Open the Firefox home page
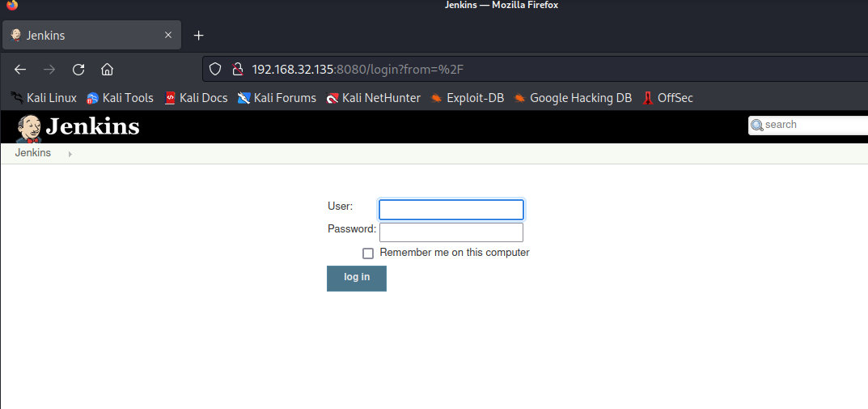The image size is (868, 409). pos(108,70)
